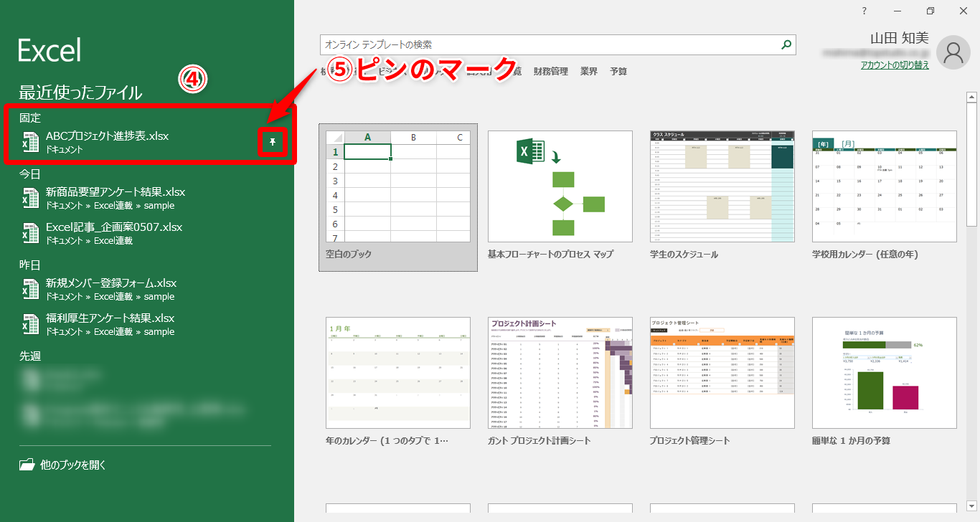
Task: Click the restore window button
Action: [x=930, y=10]
